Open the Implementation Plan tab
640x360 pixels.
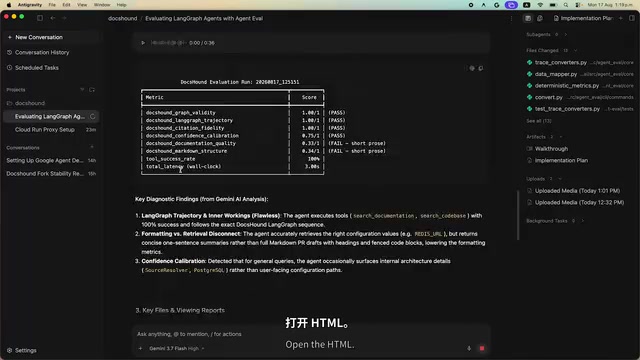(583, 18)
